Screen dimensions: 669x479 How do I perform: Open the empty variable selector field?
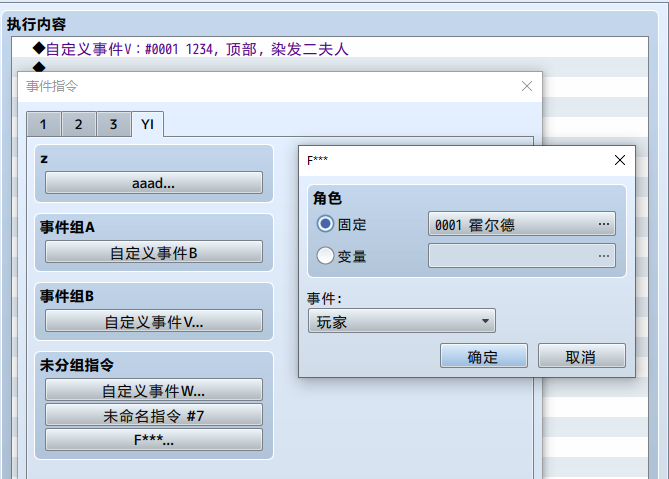tap(521, 256)
